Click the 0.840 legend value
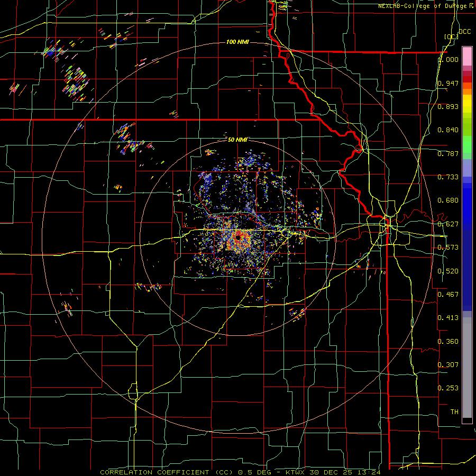The height and width of the screenshot is (476, 476). (448, 130)
